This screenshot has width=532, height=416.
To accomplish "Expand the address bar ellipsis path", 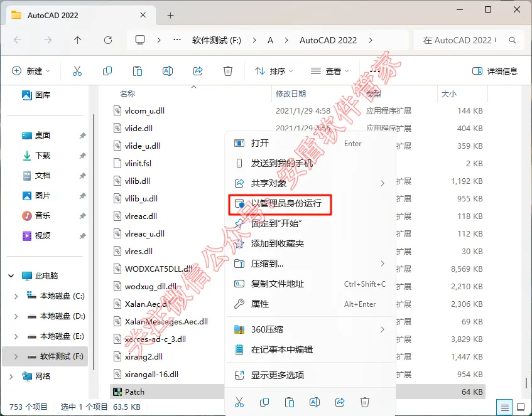I will (x=176, y=40).
